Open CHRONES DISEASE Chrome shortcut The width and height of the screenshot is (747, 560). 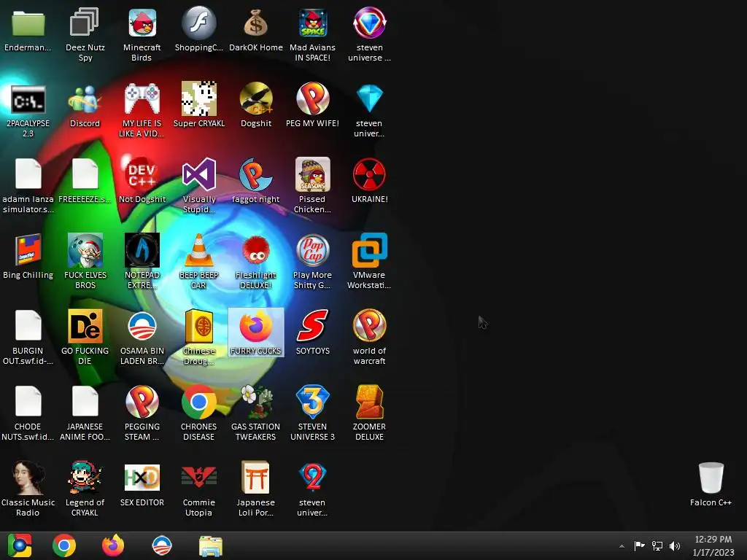click(198, 402)
